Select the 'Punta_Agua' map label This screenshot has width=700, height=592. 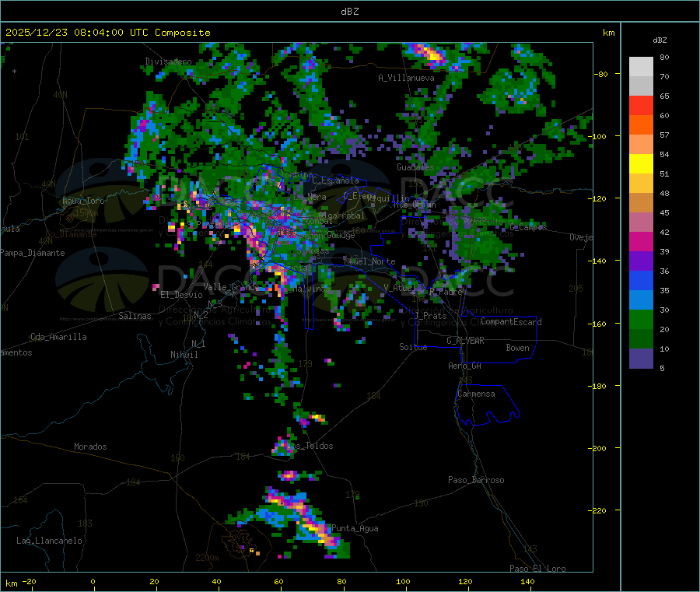(355, 528)
